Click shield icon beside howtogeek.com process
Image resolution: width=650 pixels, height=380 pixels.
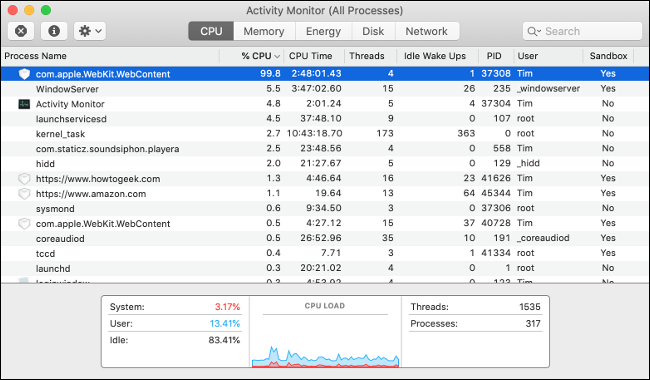[24, 179]
